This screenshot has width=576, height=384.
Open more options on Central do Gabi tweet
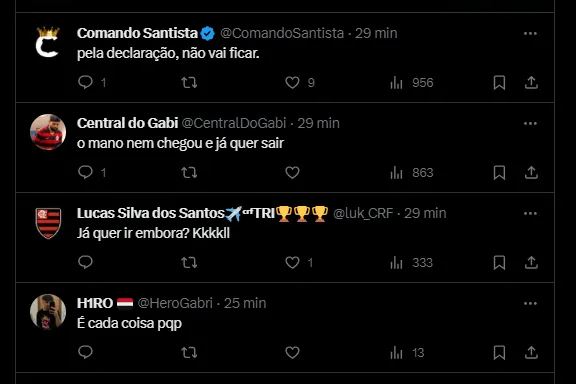pyautogui.click(x=530, y=123)
